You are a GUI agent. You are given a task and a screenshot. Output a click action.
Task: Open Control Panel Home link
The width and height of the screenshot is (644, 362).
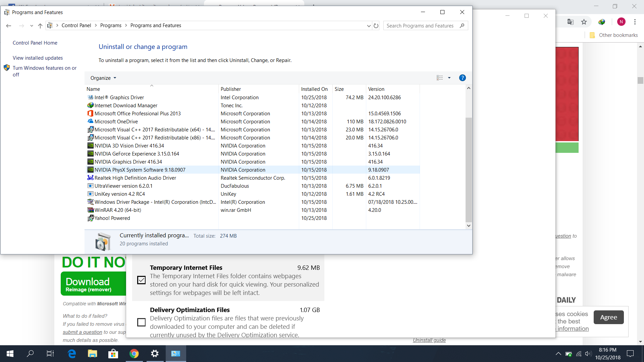35,43
